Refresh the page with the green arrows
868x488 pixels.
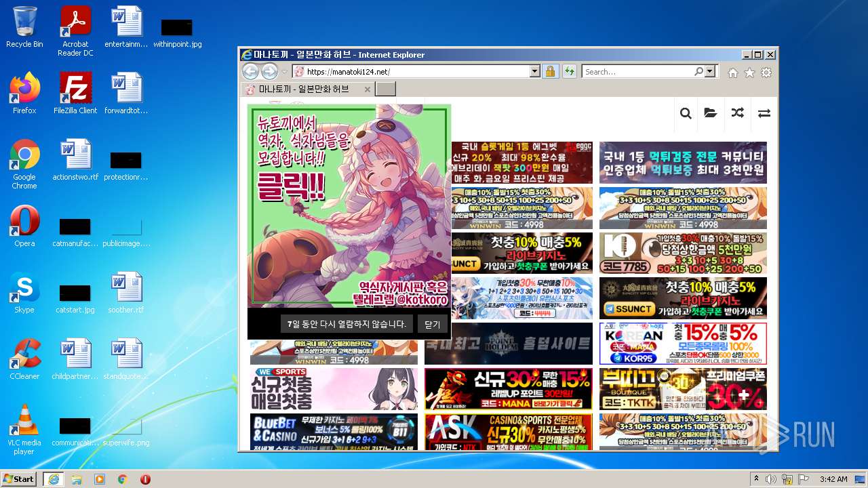tap(569, 71)
